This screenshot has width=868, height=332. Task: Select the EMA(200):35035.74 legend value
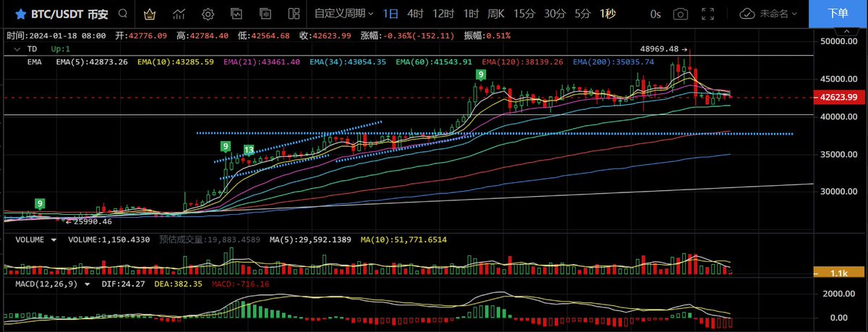point(614,62)
